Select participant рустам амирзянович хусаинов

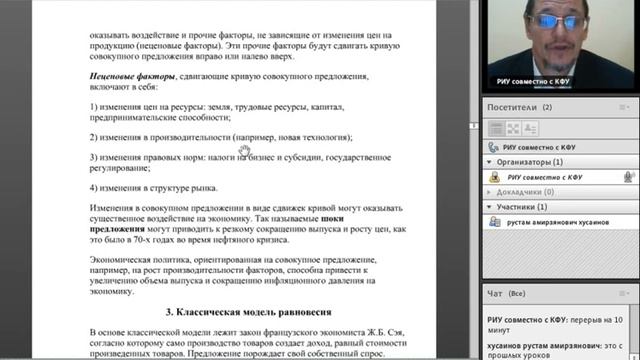[x=561, y=222]
